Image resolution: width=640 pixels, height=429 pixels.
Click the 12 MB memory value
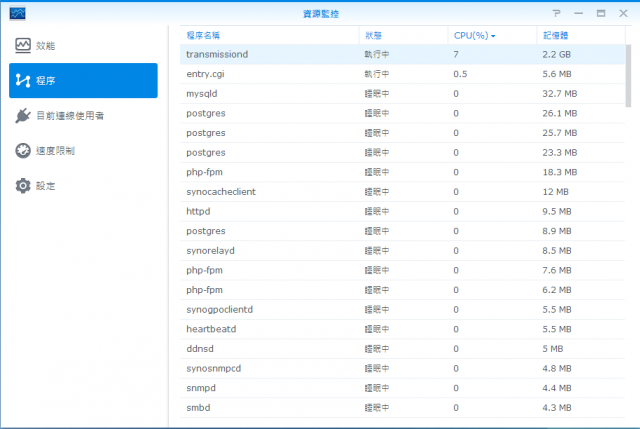(x=555, y=191)
